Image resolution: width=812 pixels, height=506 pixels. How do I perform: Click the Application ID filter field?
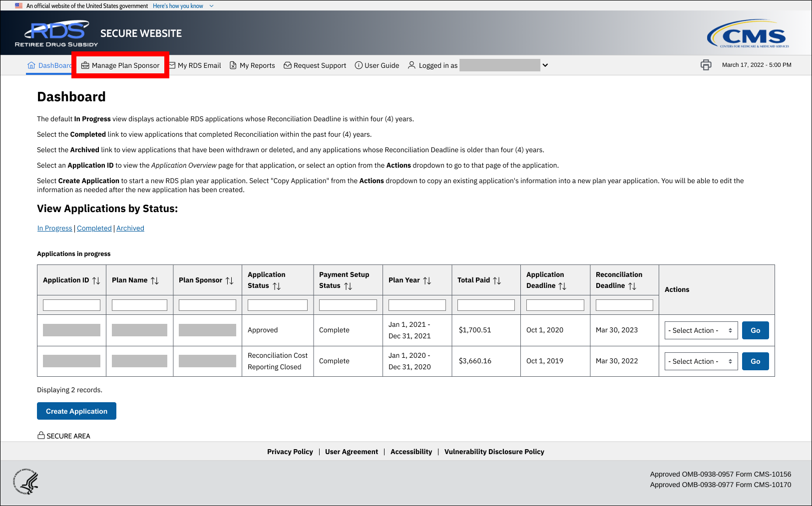[x=71, y=305]
